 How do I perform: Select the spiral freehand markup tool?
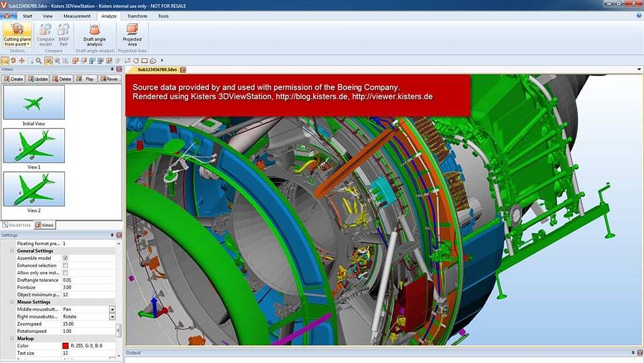click(153, 61)
